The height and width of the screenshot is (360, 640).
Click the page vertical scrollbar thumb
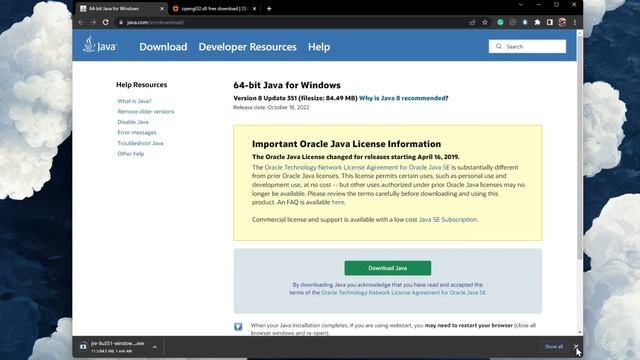[580, 149]
